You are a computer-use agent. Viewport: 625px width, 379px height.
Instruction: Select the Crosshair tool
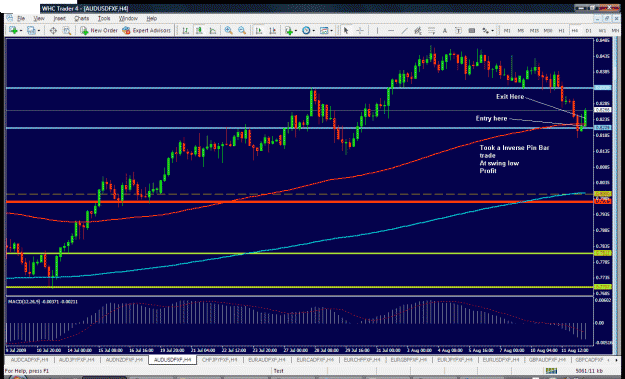click(x=360, y=30)
